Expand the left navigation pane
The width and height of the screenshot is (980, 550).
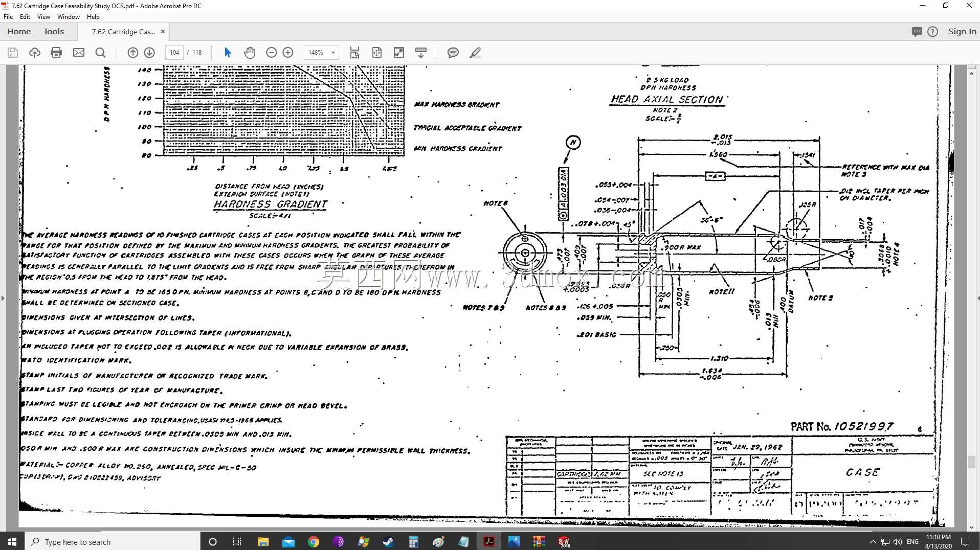(3, 298)
